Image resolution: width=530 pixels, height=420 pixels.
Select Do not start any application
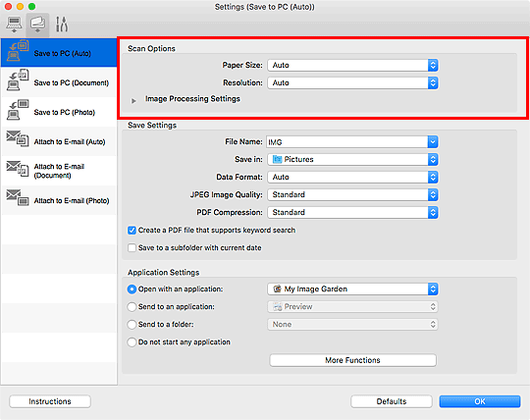[x=132, y=341]
